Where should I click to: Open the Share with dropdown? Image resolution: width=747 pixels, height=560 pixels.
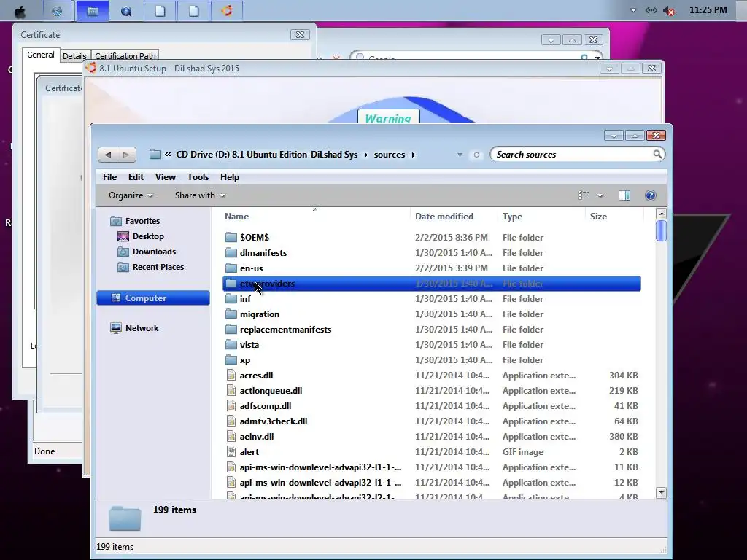(200, 195)
